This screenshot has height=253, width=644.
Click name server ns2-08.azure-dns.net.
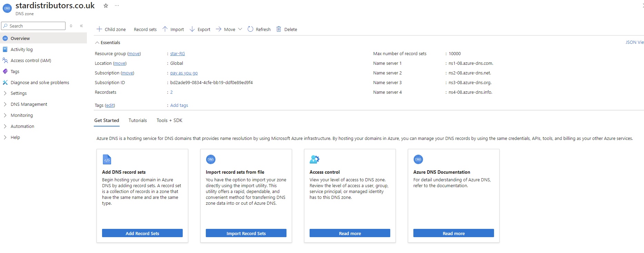pos(470,73)
